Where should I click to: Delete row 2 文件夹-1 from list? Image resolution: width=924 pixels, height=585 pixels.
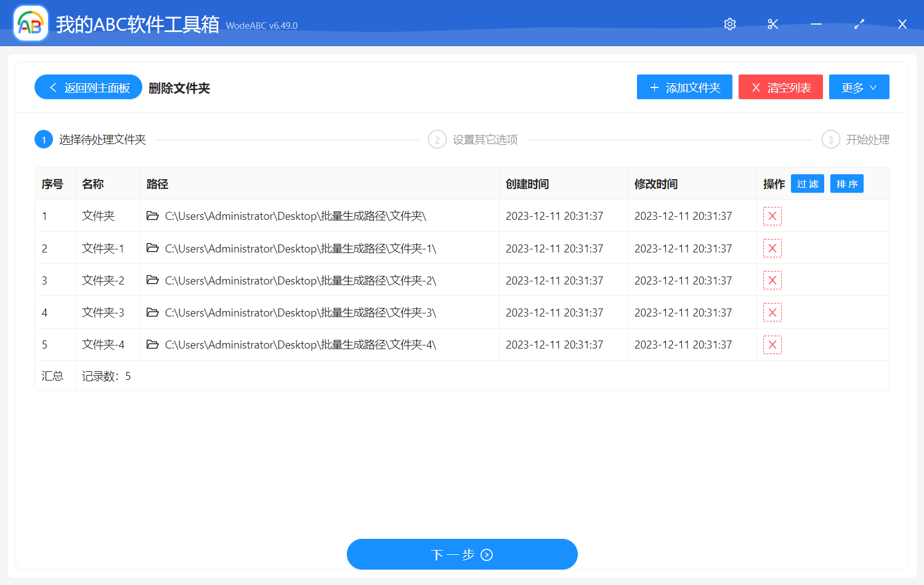pyautogui.click(x=772, y=249)
